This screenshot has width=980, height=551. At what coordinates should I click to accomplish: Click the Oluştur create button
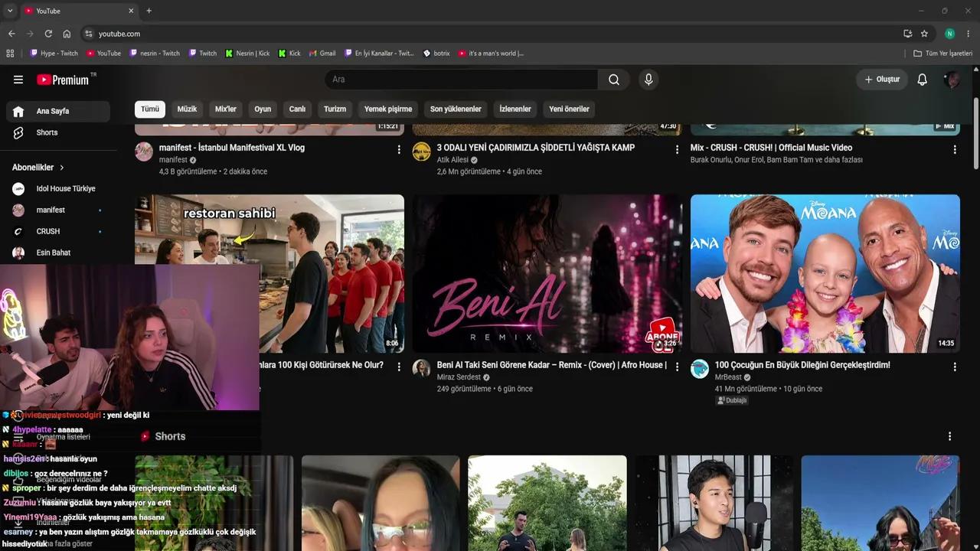click(882, 80)
